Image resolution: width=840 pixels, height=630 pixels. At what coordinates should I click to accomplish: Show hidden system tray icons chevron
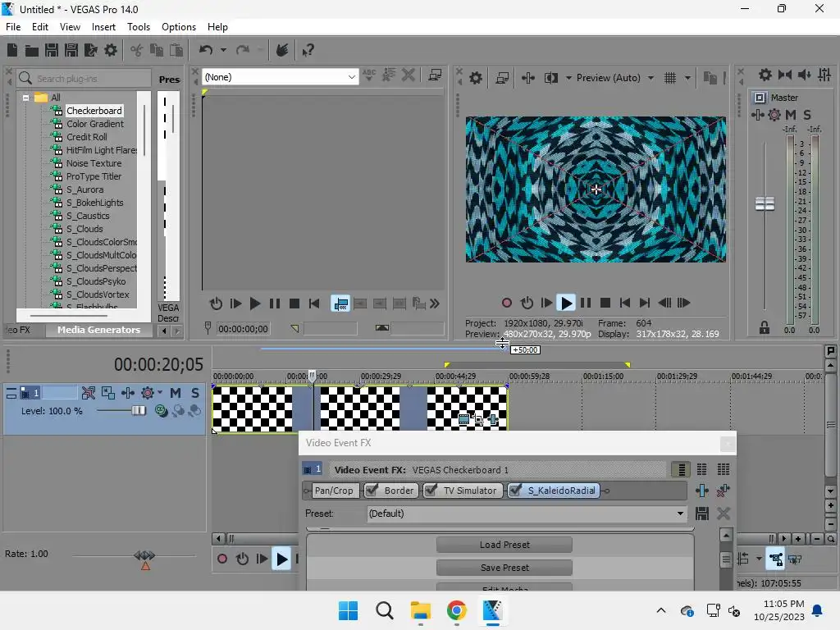coord(661,610)
